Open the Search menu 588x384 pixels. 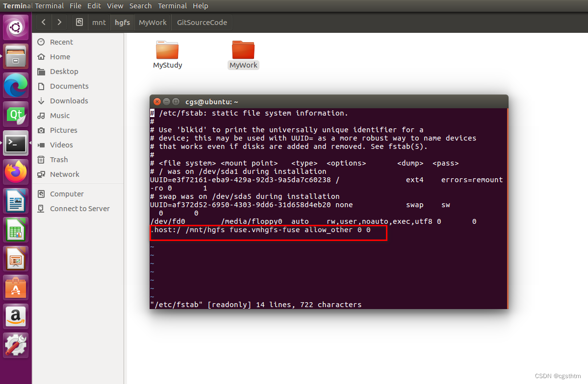(140, 5)
